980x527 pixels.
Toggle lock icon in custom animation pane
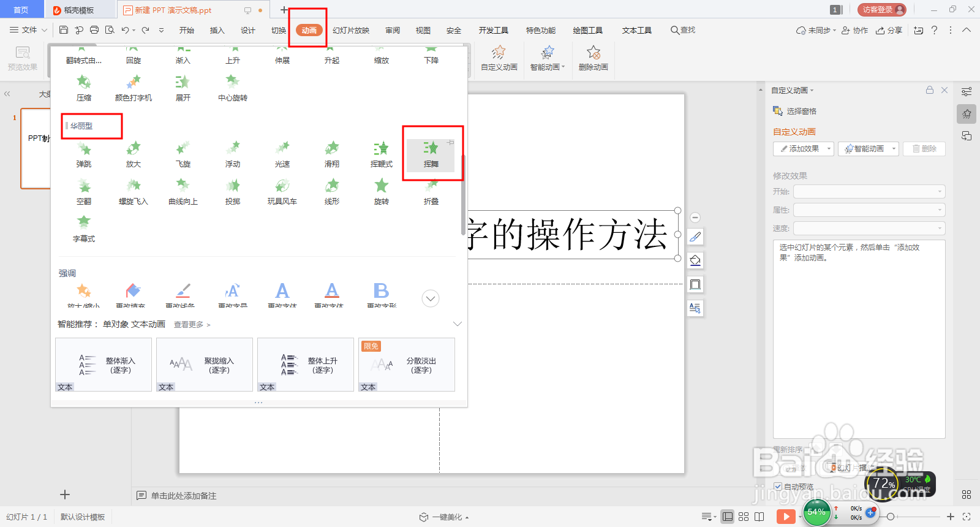pyautogui.click(x=930, y=90)
